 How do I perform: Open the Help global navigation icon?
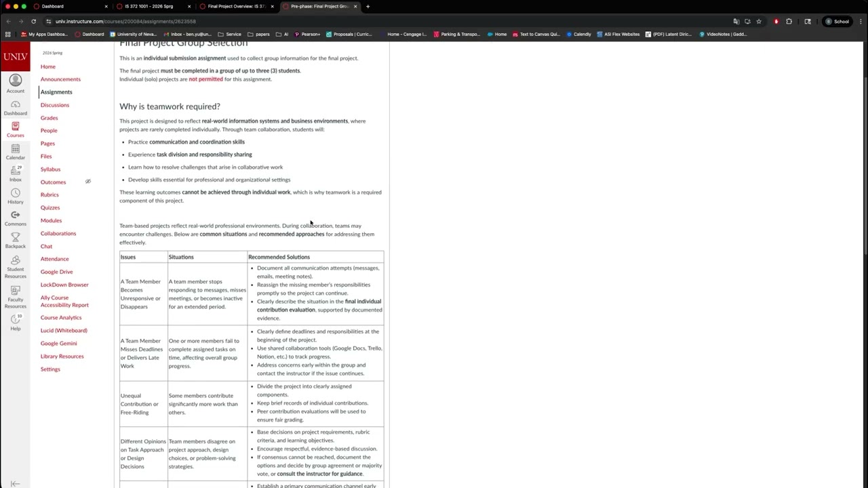(x=15, y=323)
